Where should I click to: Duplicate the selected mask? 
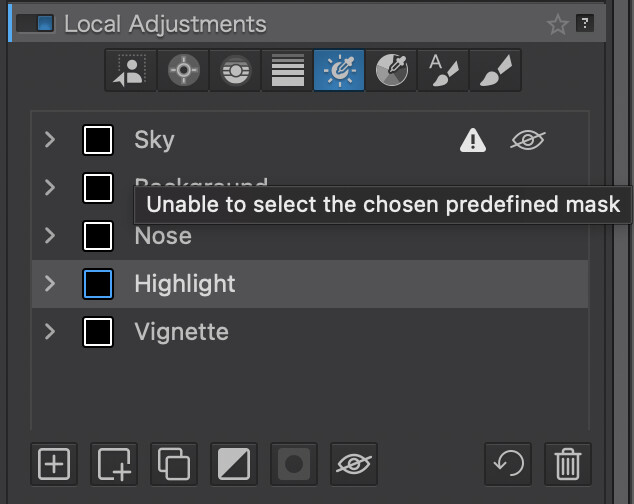click(x=174, y=464)
